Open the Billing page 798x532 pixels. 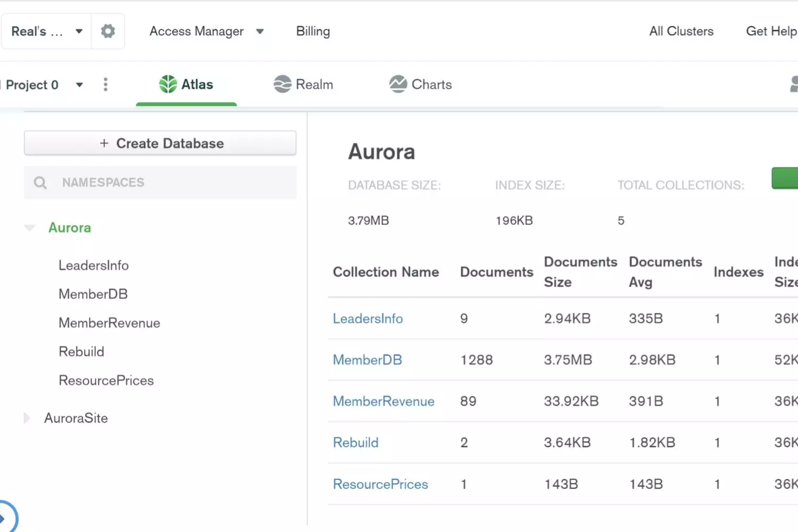coord(313,31)
